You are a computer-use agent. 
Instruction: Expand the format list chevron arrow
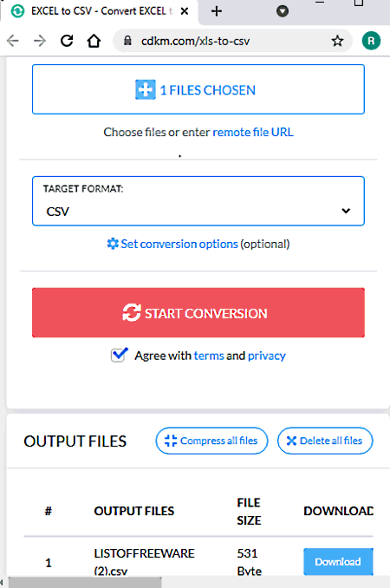pyautogui.click(x=346, y=211)
